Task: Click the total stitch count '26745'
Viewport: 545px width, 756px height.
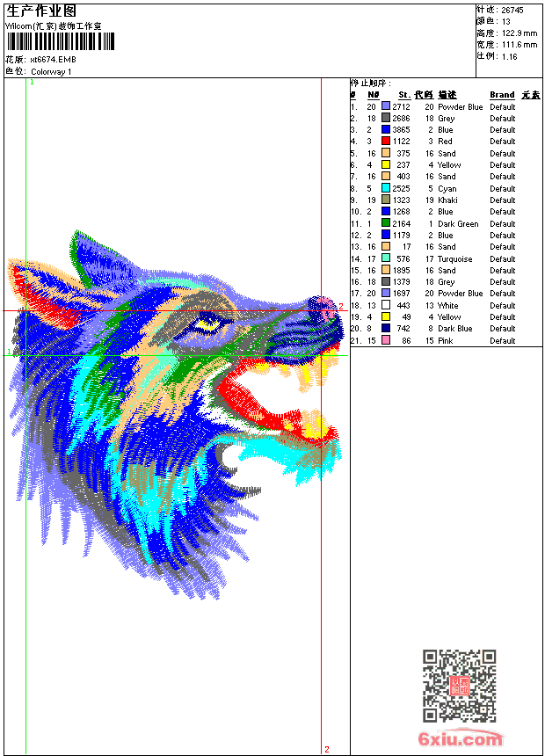Action: pos(512,11)
